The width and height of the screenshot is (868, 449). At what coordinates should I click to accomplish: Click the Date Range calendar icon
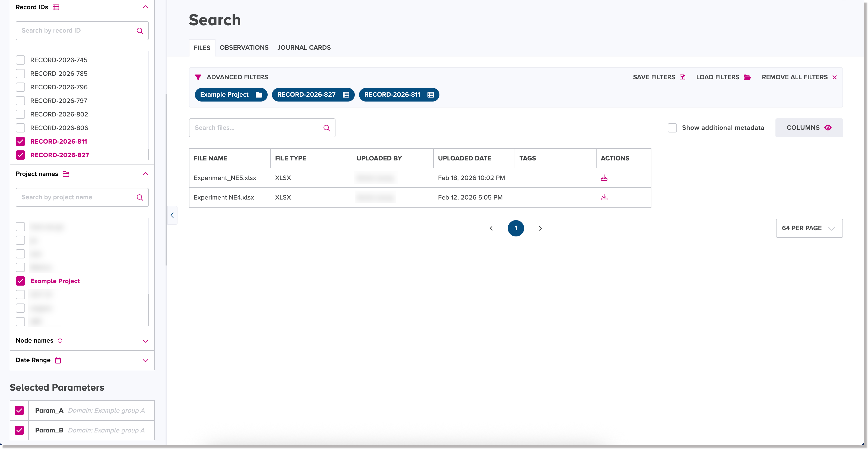point(58,360)
